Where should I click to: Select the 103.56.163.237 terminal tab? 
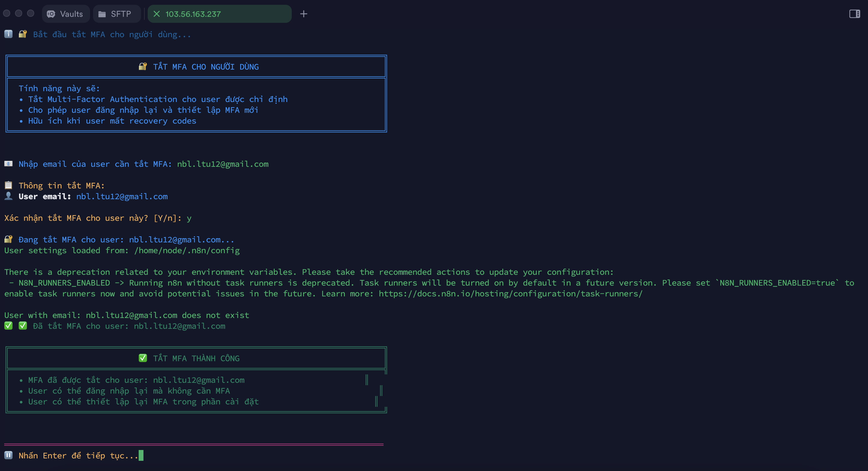click(219, 14)
